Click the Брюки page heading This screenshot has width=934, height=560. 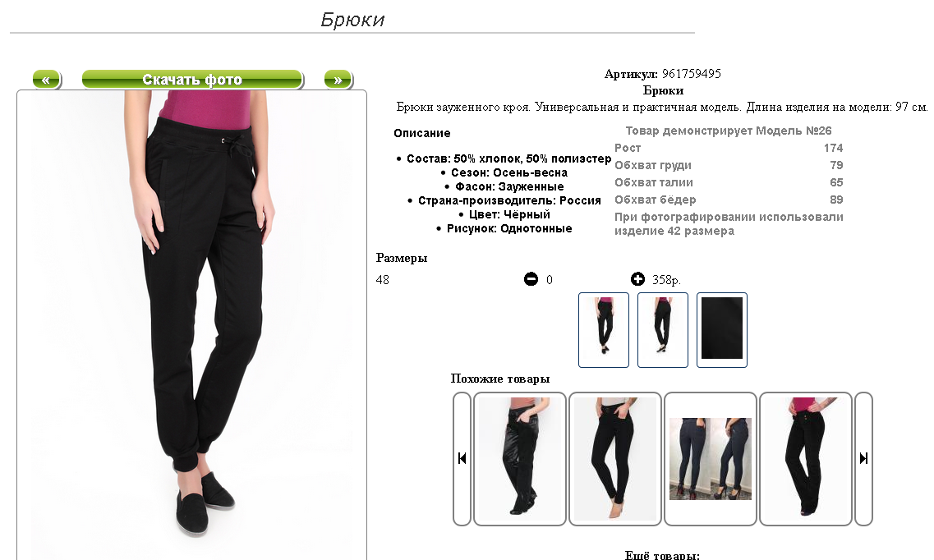point(352,20)
